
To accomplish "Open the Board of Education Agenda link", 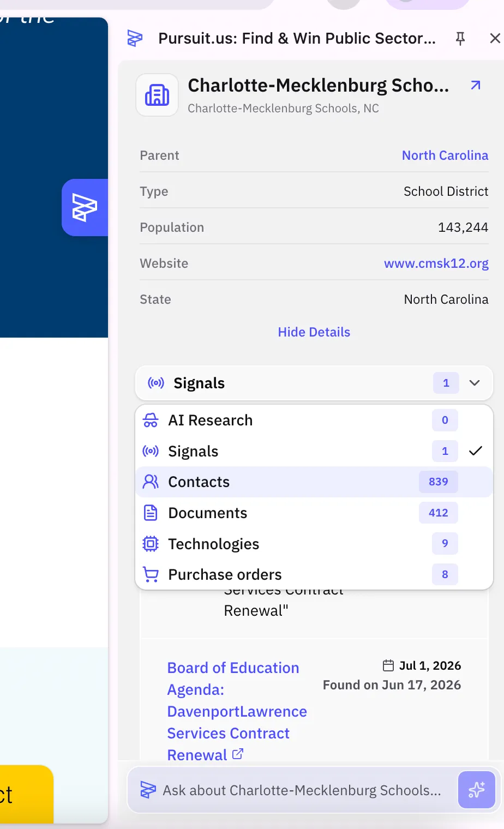I will 237,711.
